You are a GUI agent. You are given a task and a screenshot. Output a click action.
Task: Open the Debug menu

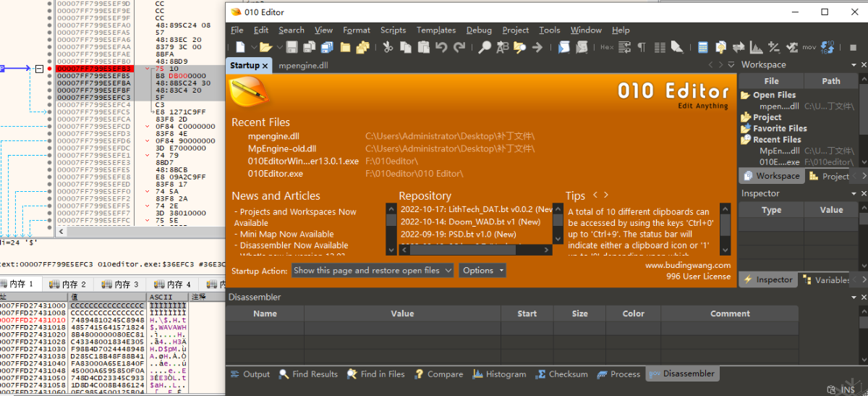[x=479, y=30]
